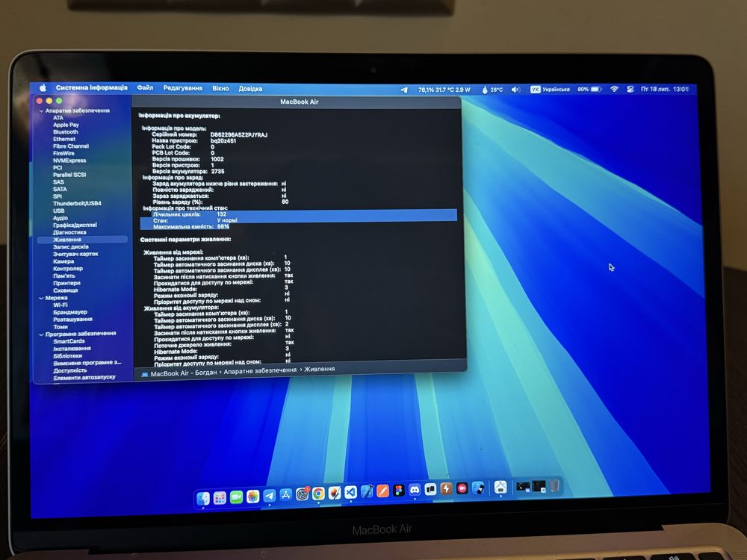This screenshot has width=747, height=560.
Task: Open the Системна інформація menu
Action: pos(91,87)
